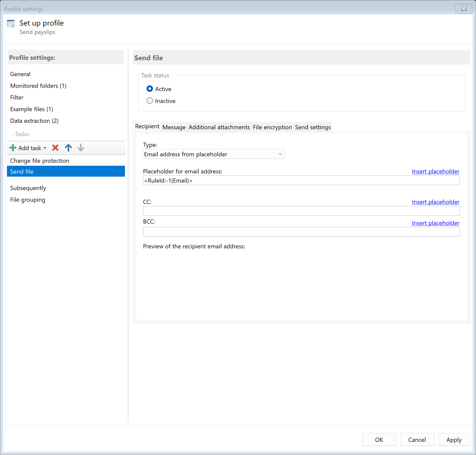Viewport: 476px width, 455px height.
Task: Select the Change file protection task
Action: pyautogui.click(x=40, y=161)
